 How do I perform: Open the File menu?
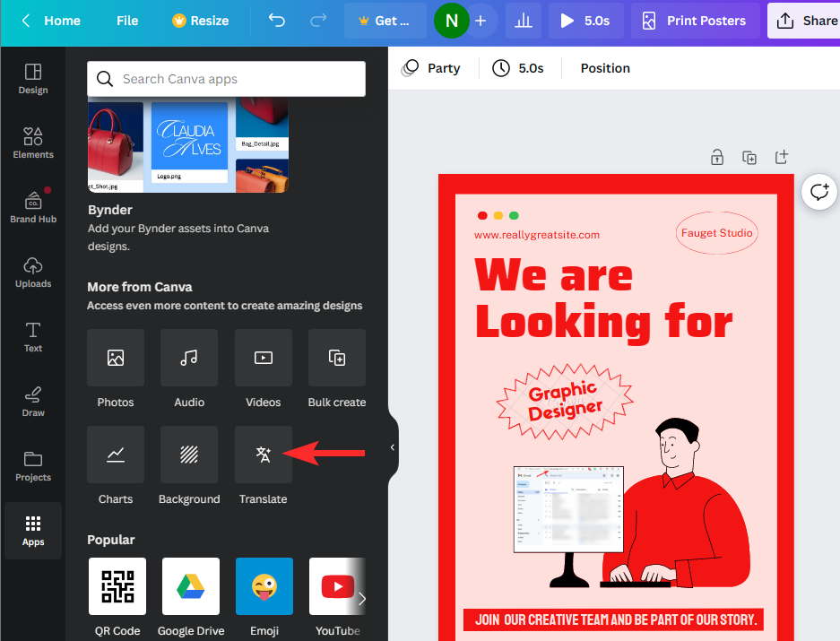[126, 21]
